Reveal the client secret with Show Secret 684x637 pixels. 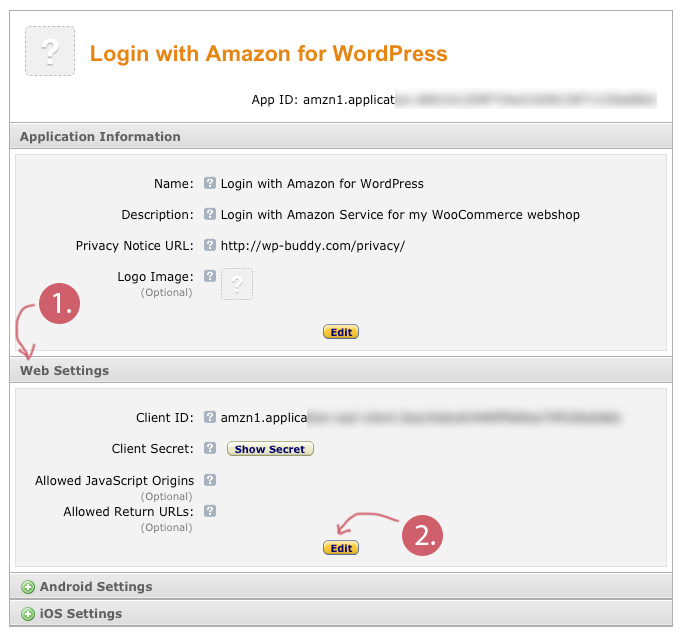[x=270, y=449]
